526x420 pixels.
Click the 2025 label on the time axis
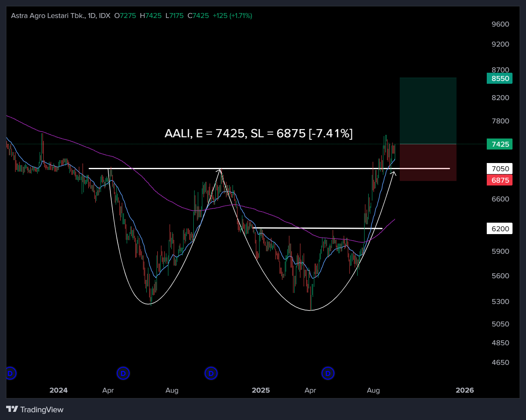(261, 390)
